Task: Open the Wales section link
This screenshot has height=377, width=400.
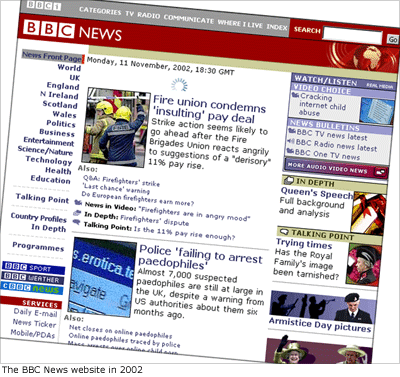Action: pos(64,114)
